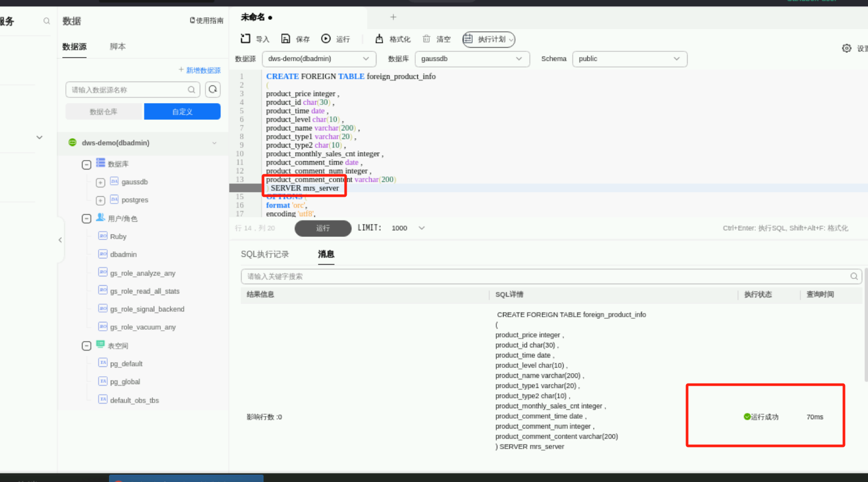Click the format broom icon
The image size is (868, 482).
(x=379, y=39)
